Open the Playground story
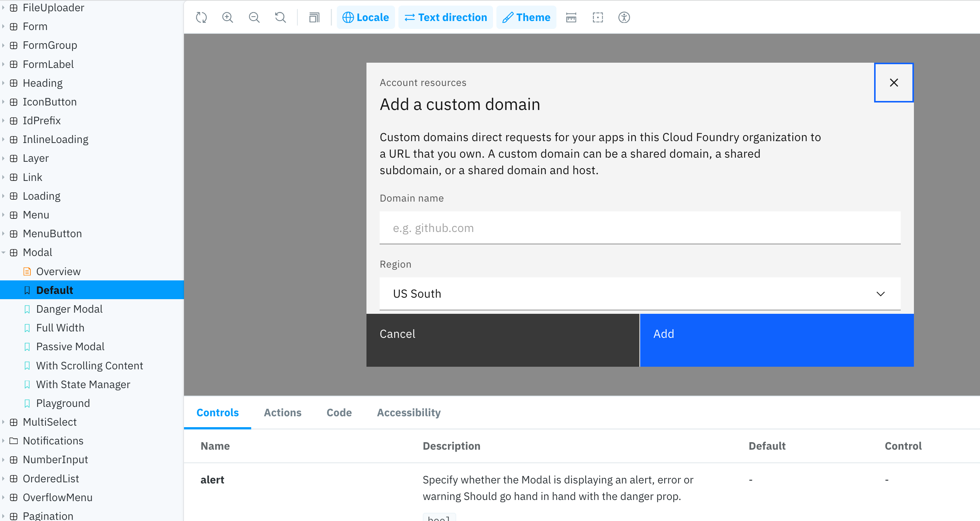Screen dimensions: 980x521 pos(63,403)
